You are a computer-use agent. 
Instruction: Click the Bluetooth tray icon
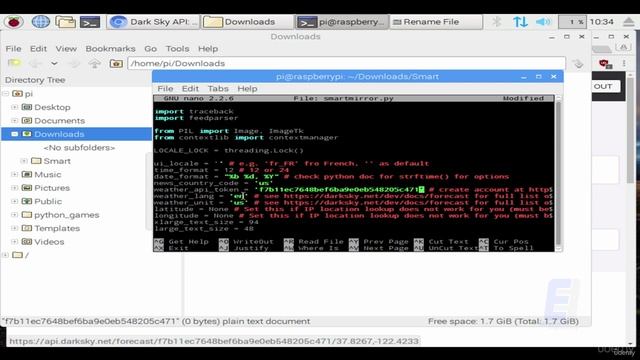(x=496, y=22)
